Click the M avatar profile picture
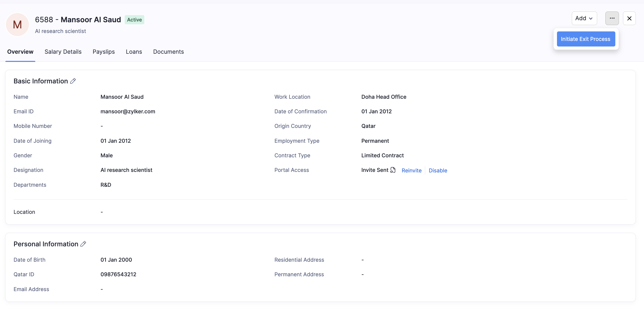This screenshot has width=644, height=309. [17, 25]
